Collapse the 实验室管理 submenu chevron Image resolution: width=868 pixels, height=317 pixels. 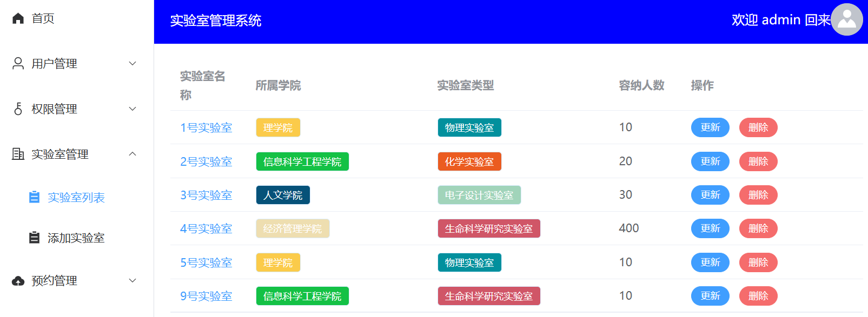tap(132, 154)
